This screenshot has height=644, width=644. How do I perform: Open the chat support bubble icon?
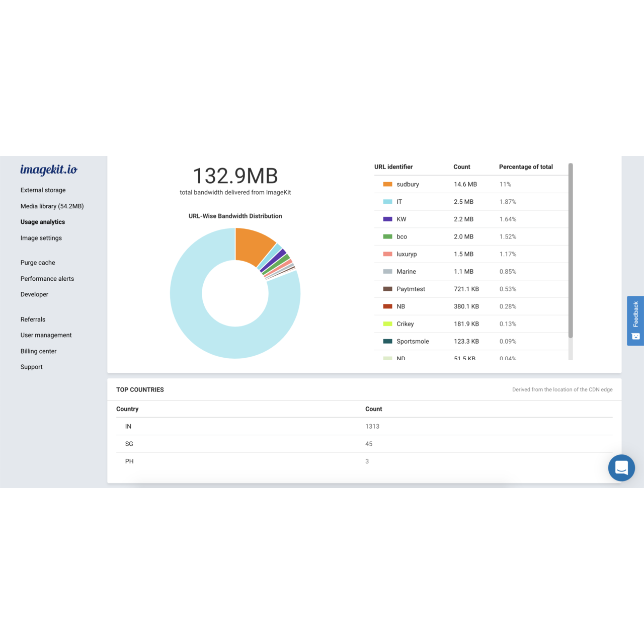click(621, 468)
